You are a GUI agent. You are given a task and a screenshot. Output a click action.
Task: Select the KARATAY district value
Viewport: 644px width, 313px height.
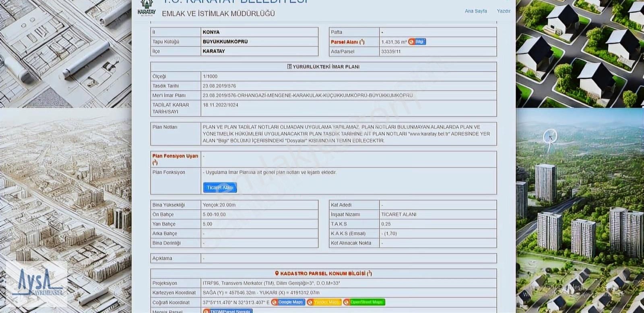214,51
